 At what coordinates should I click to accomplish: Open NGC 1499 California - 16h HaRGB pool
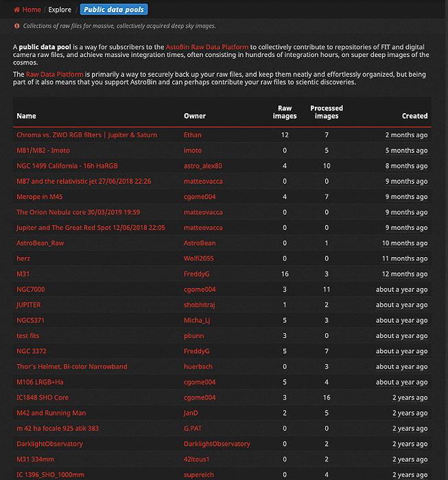click(x=67, y=166)
